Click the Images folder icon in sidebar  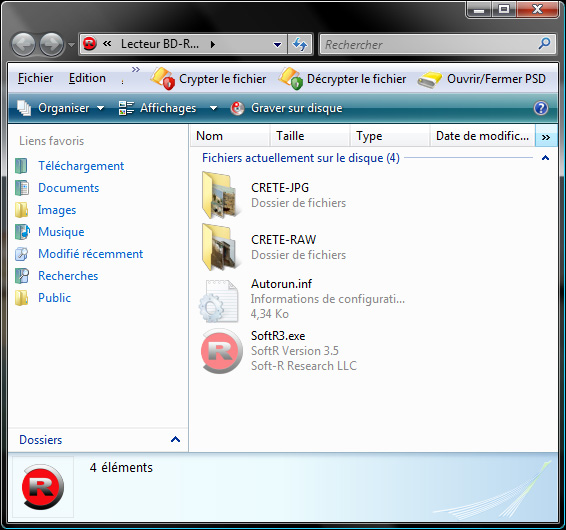(21, 210)
